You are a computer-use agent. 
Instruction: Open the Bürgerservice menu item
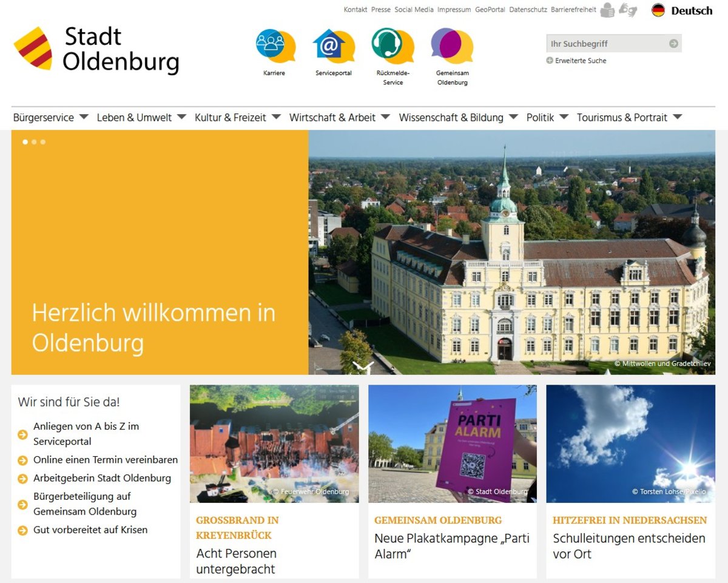pyautogui.click(x=44, y=118)
